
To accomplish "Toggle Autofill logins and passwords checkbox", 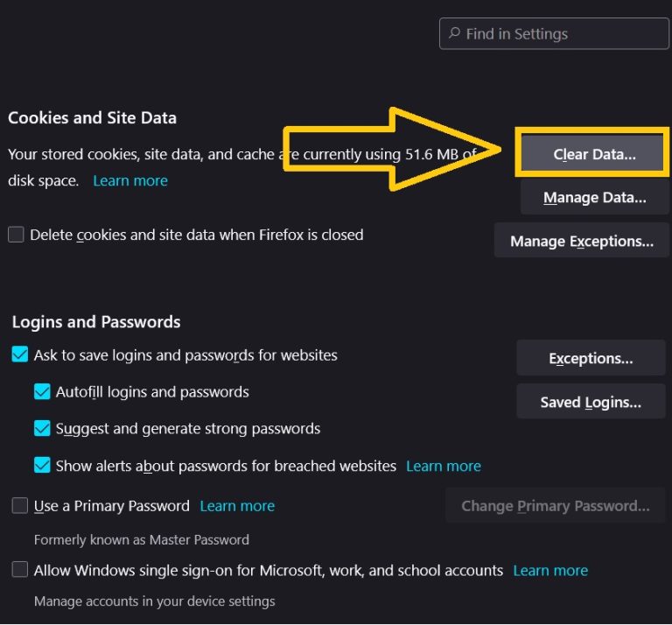I will [42, 391].
